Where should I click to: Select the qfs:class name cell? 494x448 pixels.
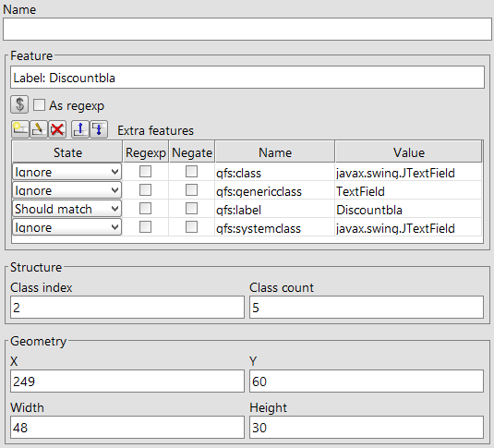[275, 172]
